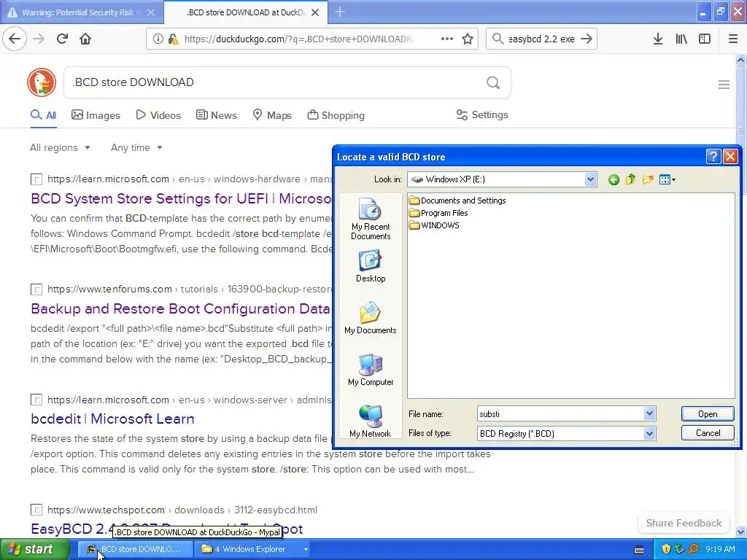Open Backup and Restore Boot Configuration Data result
This screenshot has height=560, width=747.
(180, 308)
